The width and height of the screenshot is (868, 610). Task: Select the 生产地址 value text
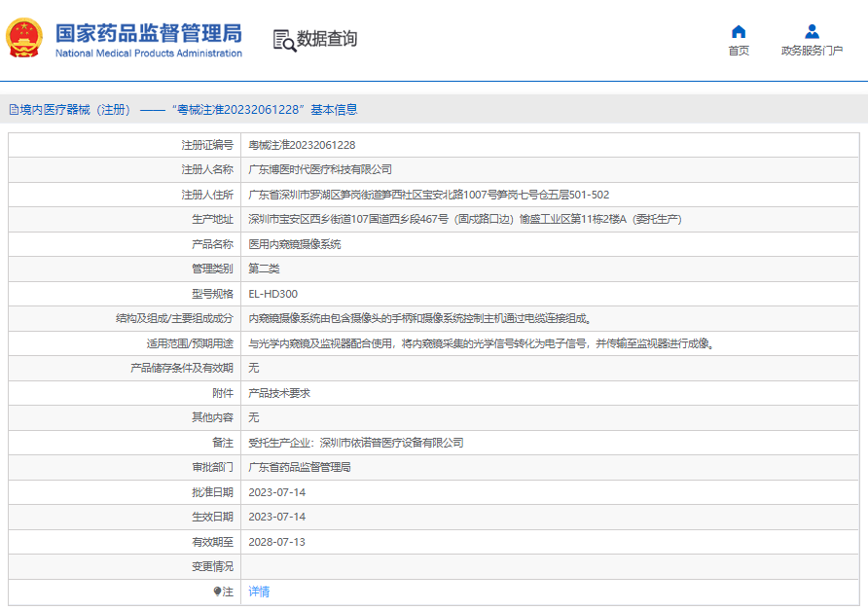pos(465,219)
